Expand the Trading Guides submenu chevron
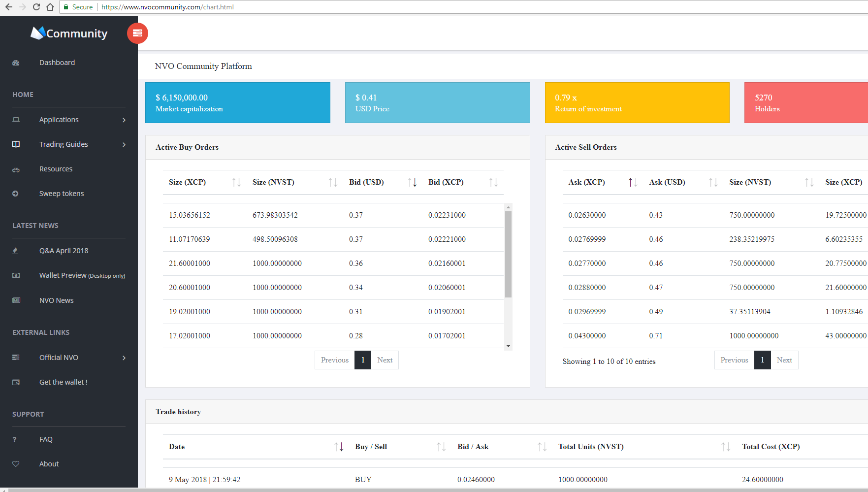 [x=124, y=145]
